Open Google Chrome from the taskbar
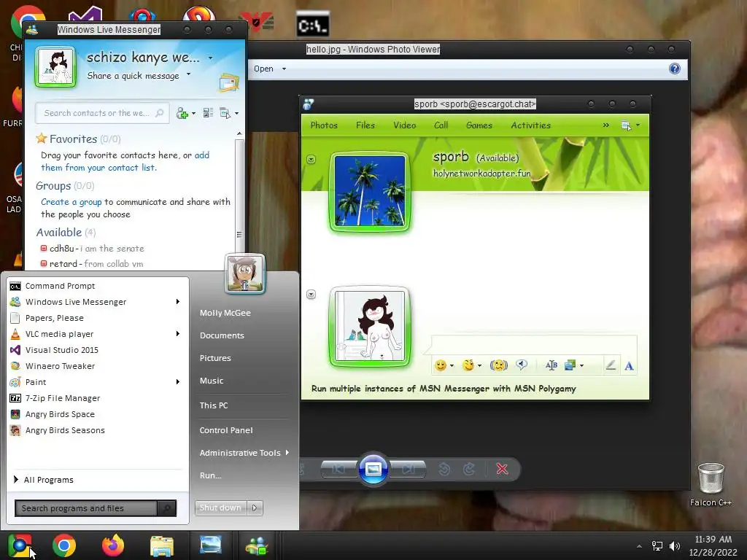 64,545
